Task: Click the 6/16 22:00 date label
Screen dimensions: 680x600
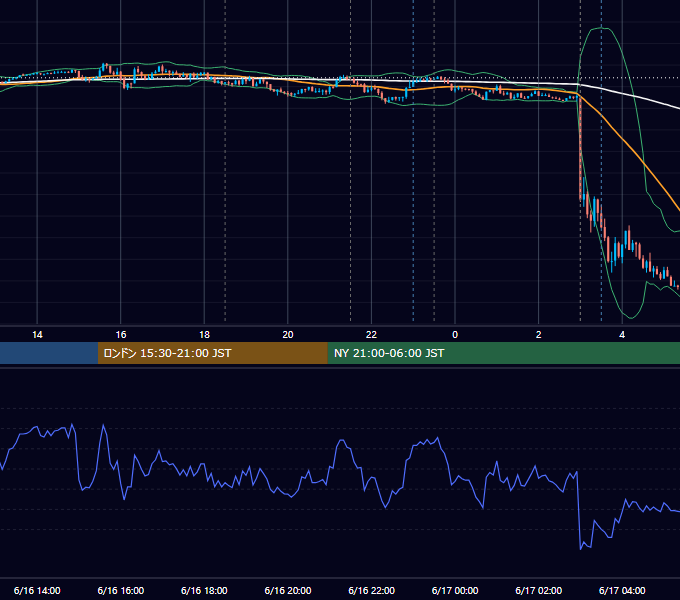Action: [372, 590]
